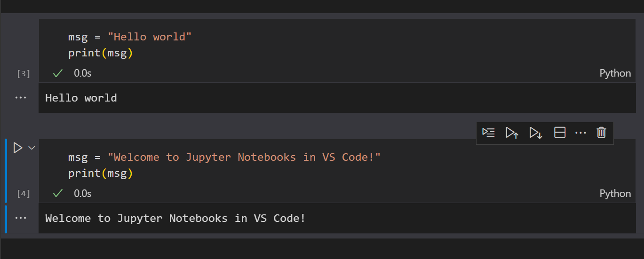This screenshot has width=644, height=259.
Task: Run the Welcome message cell with play button
Action: point(17,148)
